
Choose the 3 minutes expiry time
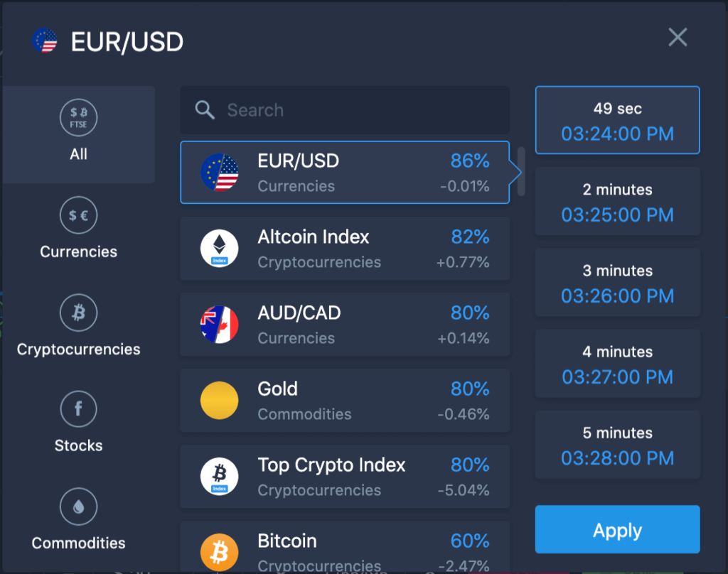pyautogui.click(x=617, y=282)
